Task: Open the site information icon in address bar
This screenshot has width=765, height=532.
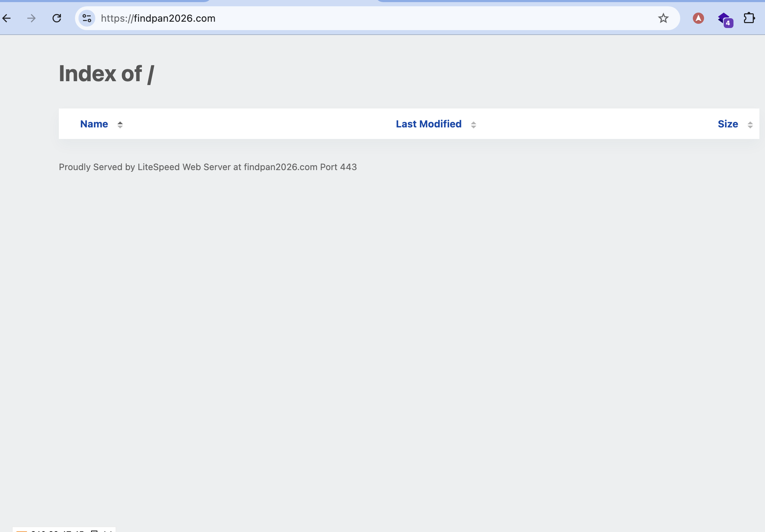Action: coord(87,18)
